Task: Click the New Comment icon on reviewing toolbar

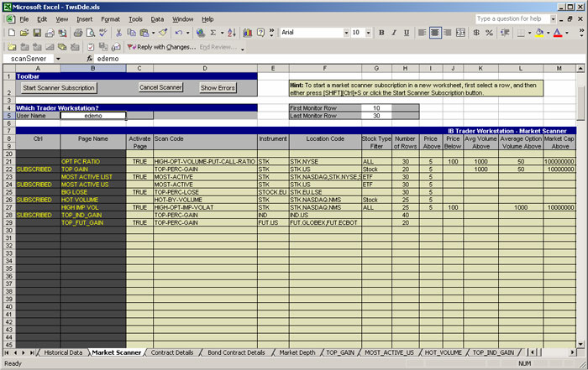Action: (12, 47)
